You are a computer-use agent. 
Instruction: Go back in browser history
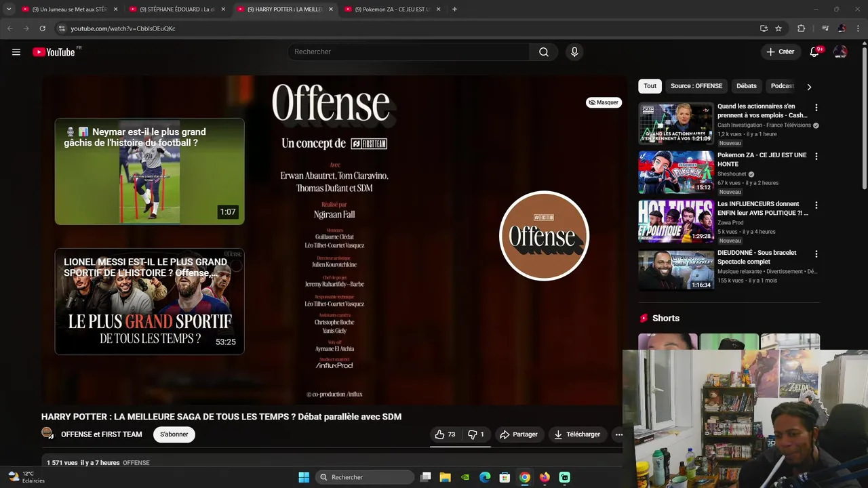pos(9,28)
